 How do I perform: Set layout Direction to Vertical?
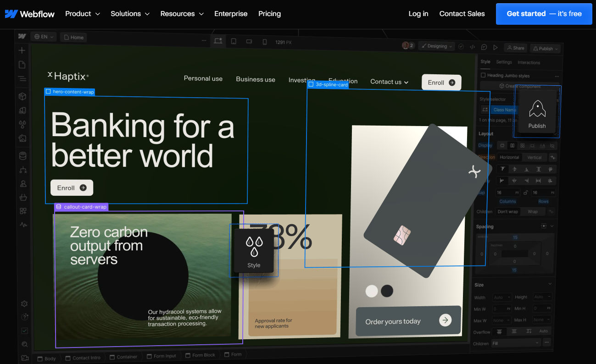point(535,157)
